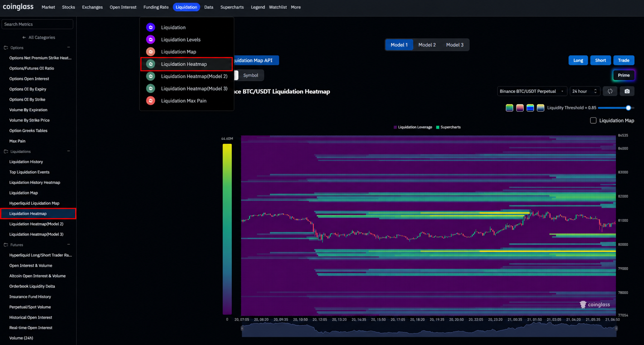The height and width of the screenshot is (345, 644).
Task: Click the Short button
Action: (x=600, y=61)
